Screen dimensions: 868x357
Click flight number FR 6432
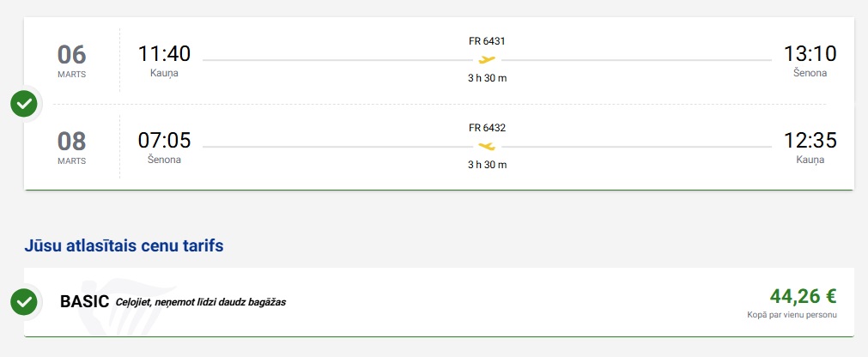pyautogui.click(x=487, y=128)
